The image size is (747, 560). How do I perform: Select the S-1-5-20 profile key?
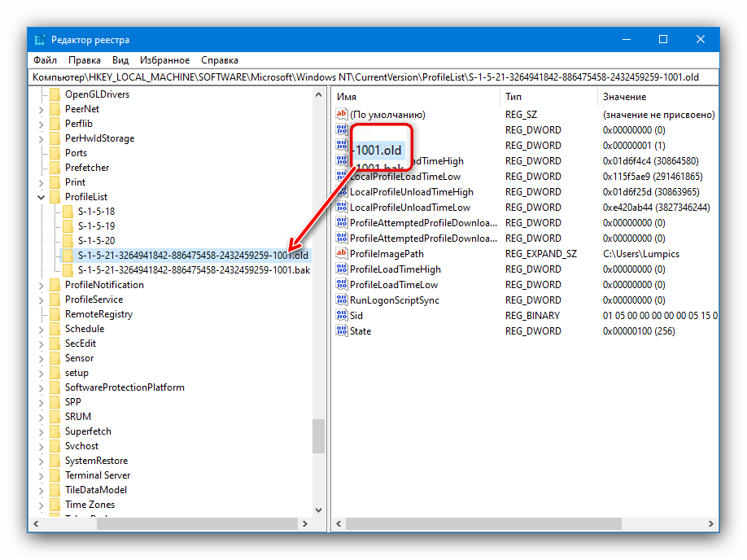pos(96,241)
